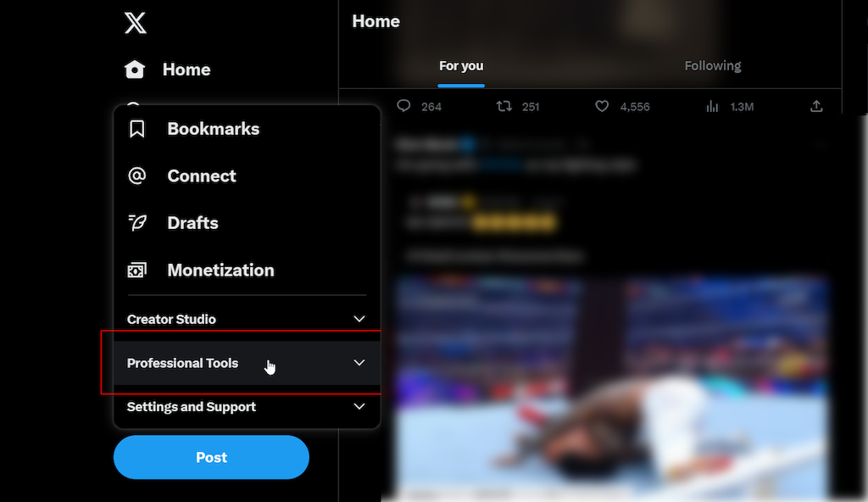Screen dimensions: 868x502
Task: Open the Drafts menu entry
Action: (x=247, y=223)
